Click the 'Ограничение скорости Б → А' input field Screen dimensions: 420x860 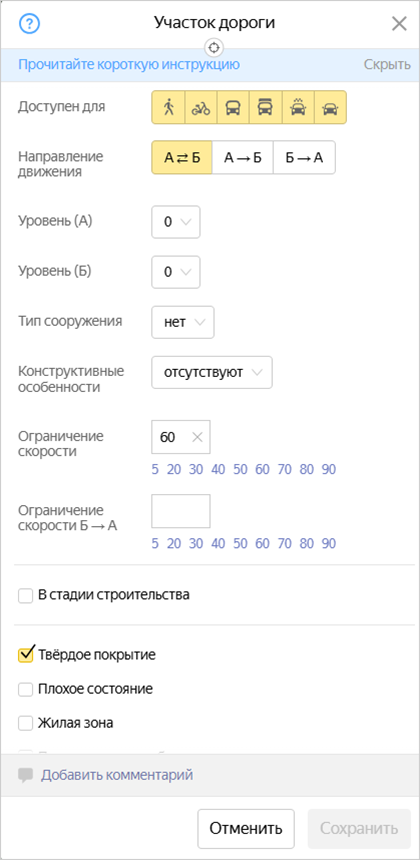(181, 511)
